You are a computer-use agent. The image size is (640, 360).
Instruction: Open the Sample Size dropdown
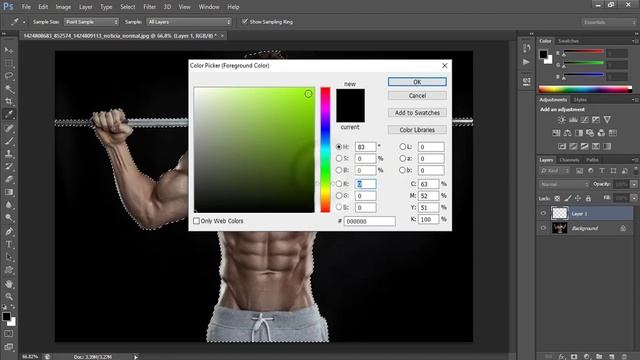pyautogui.click(x=91, y=22)
